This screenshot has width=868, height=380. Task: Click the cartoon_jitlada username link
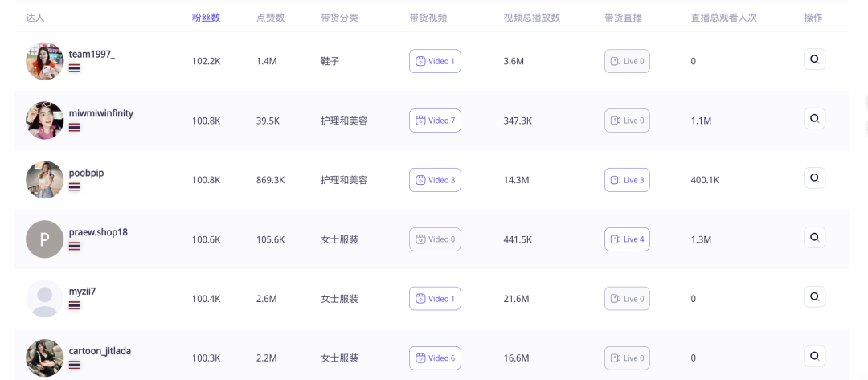100,351
